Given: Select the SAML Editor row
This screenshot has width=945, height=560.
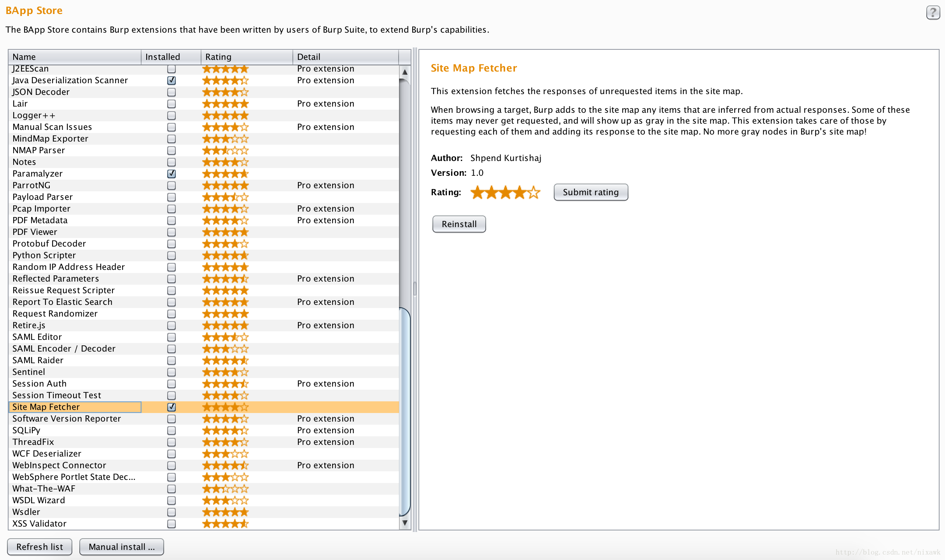Looking at the screenshot, I should pyautogui.click(x=204, y=337).
